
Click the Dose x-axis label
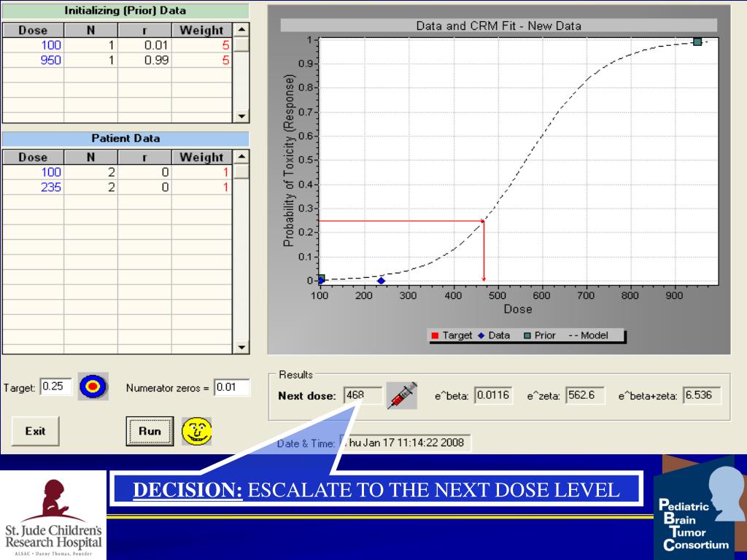[518, 309]
